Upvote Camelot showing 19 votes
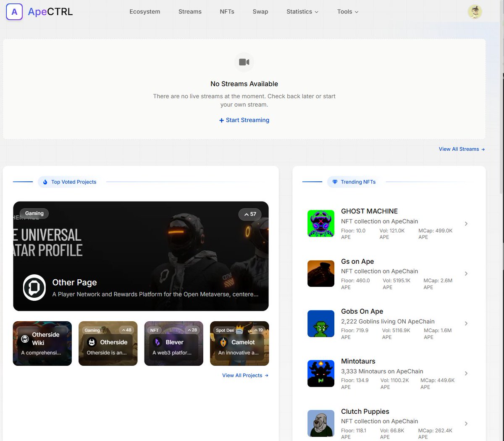Viewport: 504px width, 441px height. pyautogui.click(x=258, y=330)
